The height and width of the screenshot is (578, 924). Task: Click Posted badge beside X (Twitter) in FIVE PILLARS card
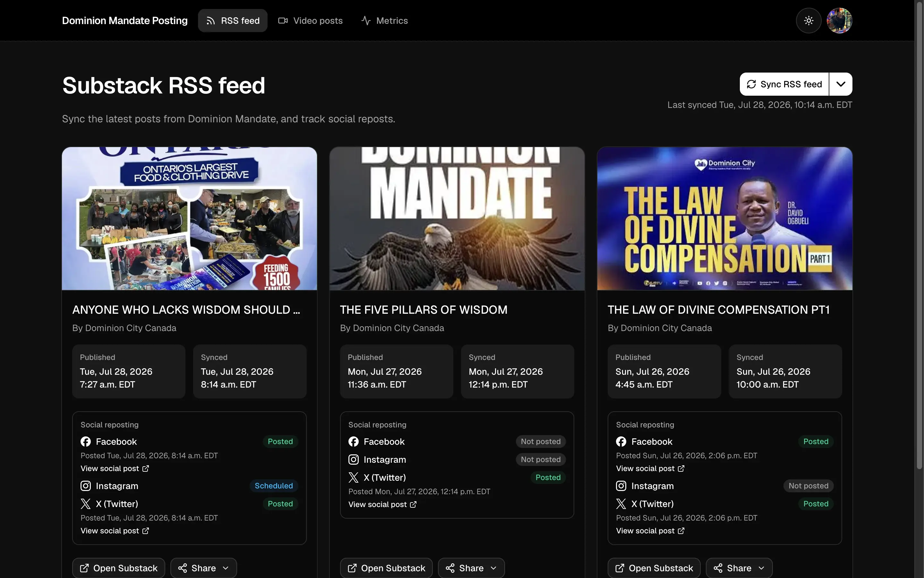tap(548, 477)
